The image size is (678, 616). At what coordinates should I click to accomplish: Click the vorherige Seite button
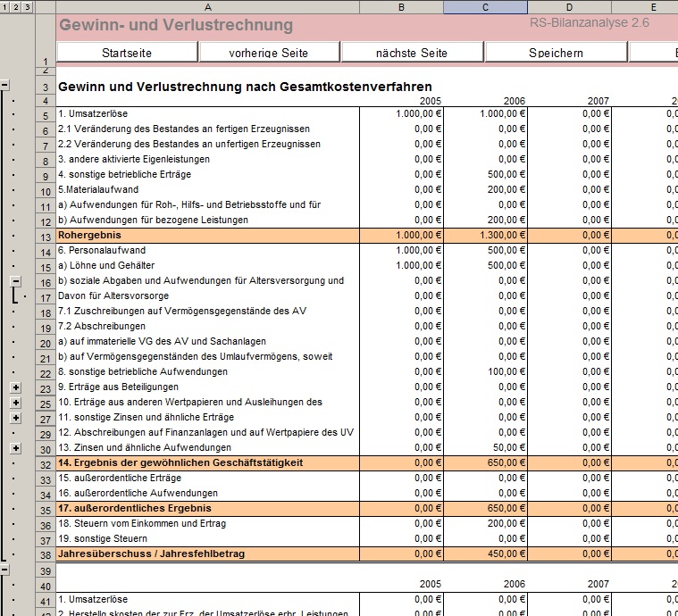(268, 53)
